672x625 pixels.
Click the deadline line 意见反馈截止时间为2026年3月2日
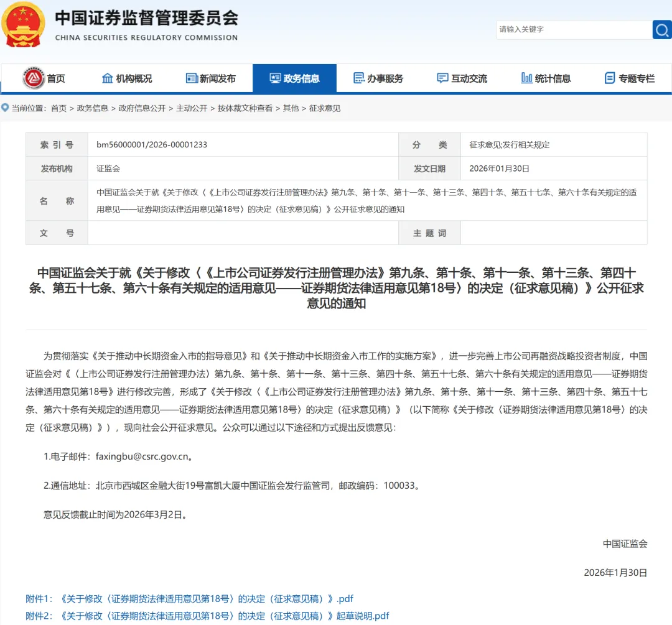point(115,514)
